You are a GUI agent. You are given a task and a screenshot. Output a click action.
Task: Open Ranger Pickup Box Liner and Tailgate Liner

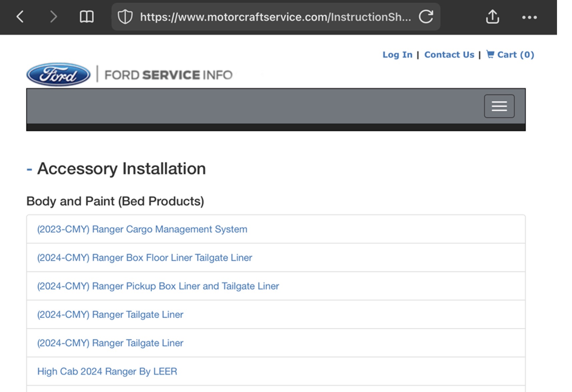(158, 286)
